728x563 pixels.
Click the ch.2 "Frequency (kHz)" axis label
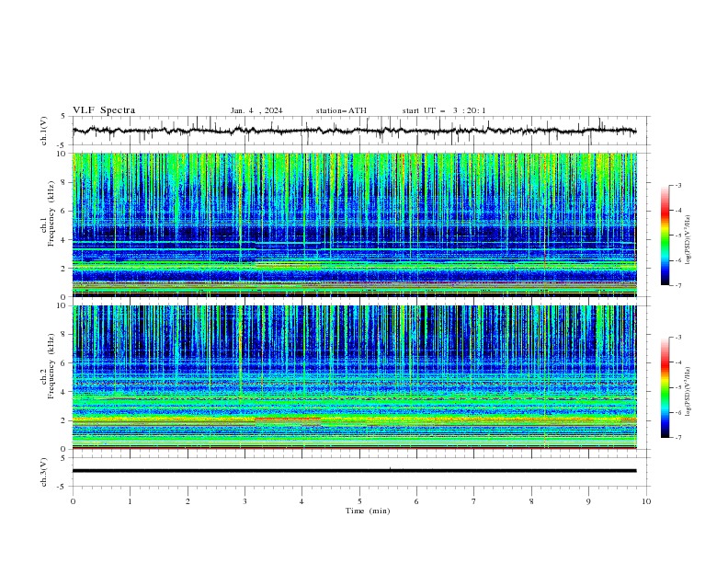(51, 366)
